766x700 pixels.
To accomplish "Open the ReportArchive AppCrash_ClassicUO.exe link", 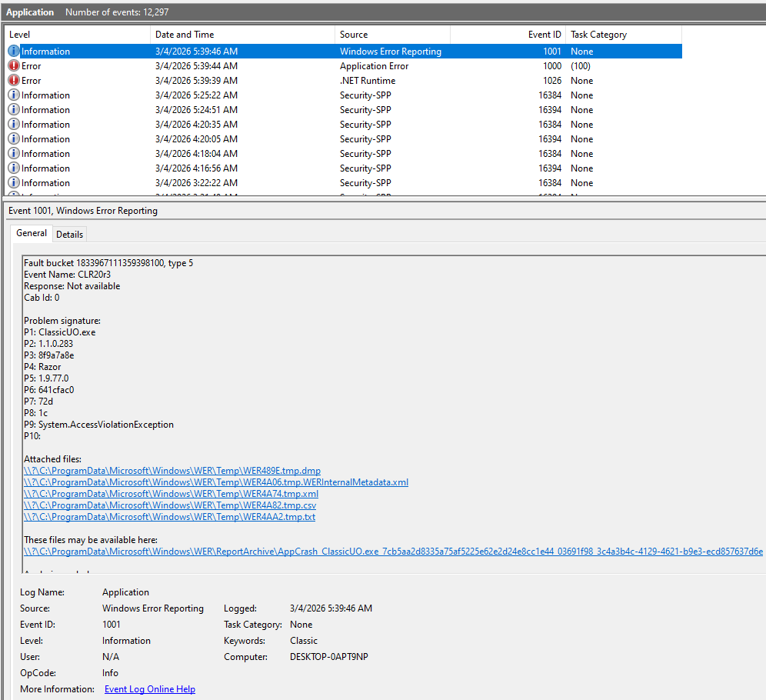I will (x=393, y=552).
